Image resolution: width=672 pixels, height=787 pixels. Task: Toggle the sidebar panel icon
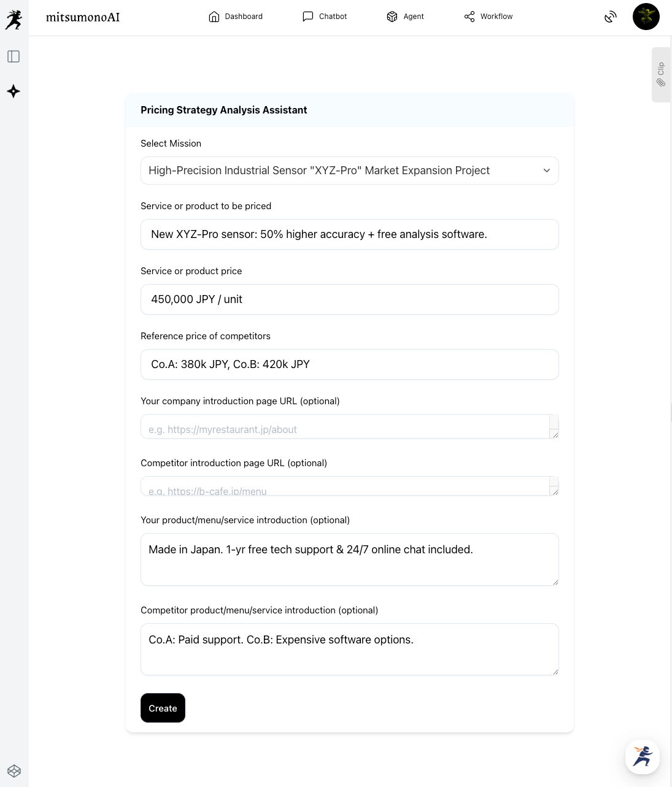(x=14, y=56)
